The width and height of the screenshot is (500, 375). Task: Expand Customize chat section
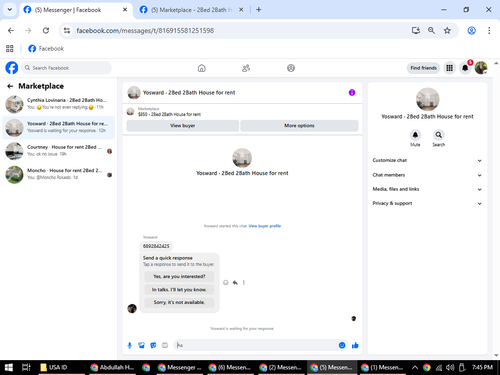pyautogui.click(x=427, y=160)
